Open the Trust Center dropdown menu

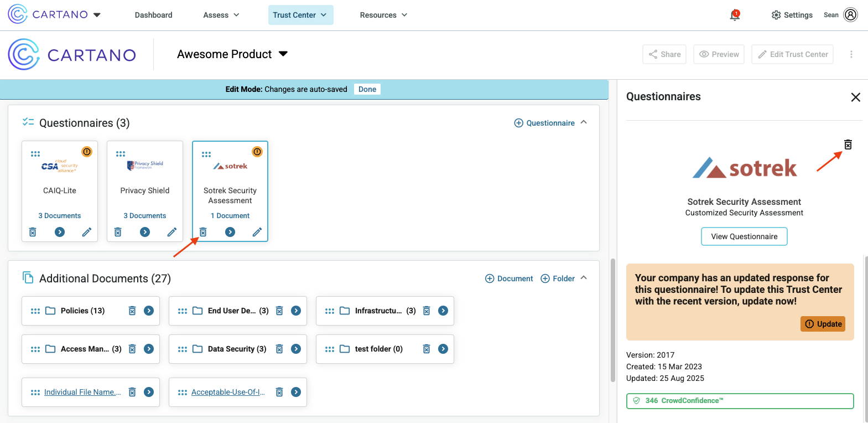[x=300, y=15]
